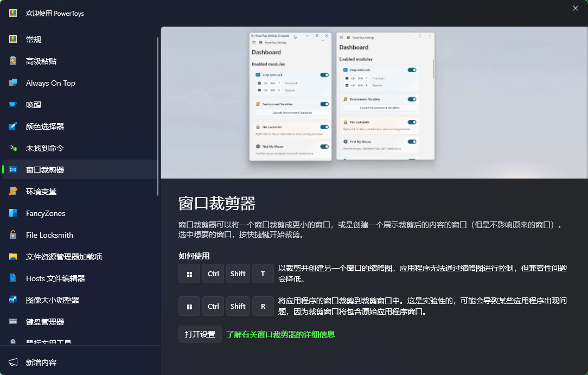Click the 欢迎使用 PowerToys window title
588x375 pixels.
(55, 14)
